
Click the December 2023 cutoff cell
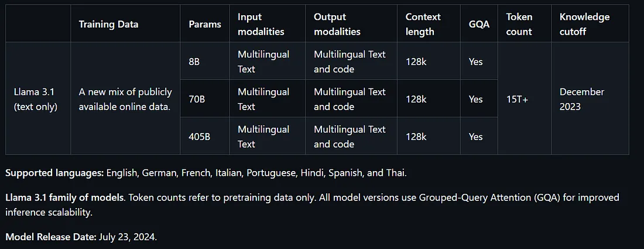(590, 98)
